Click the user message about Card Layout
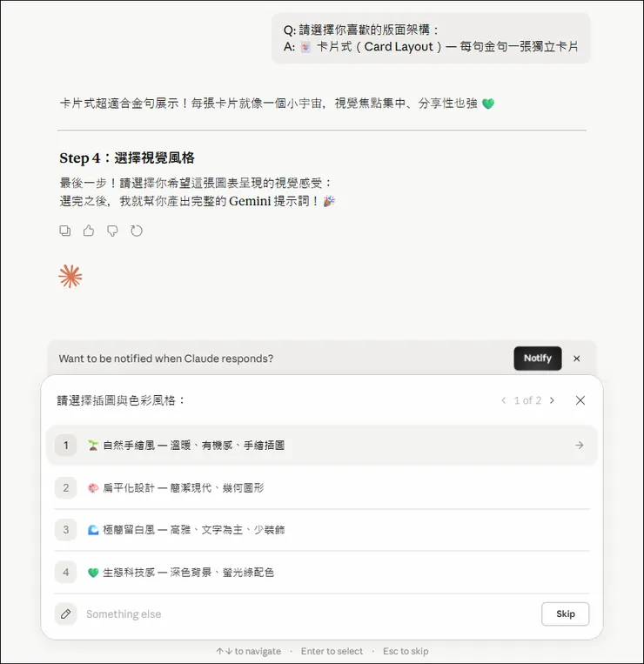The width and height of the screenshot is (644, 664). click(x=431, y=38)
